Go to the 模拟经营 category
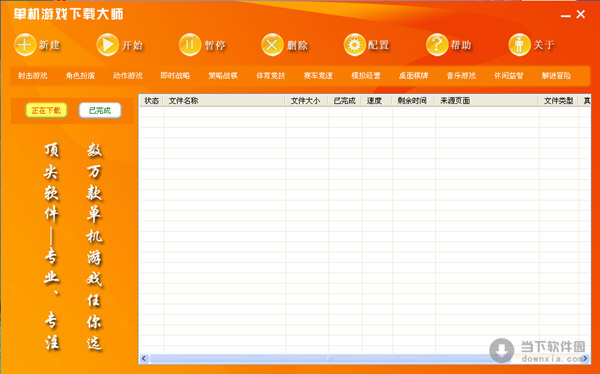Screen dimensions: 600x374 (x=366, y=76)
